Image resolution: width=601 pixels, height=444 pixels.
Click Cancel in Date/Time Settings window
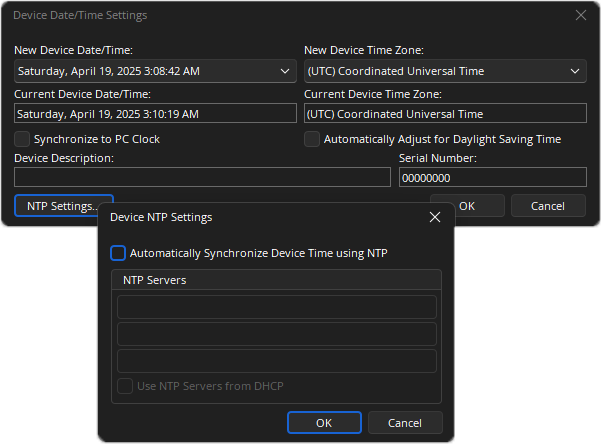(548, 205)
